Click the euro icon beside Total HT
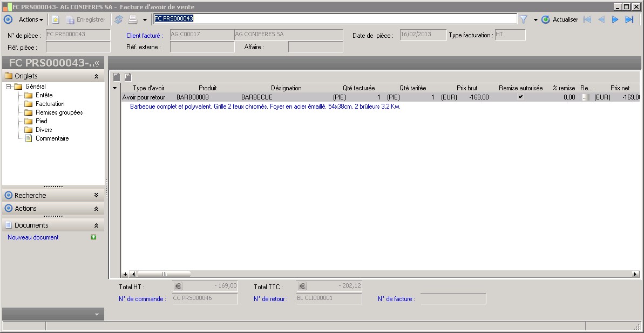Image resolution: width=644 pixels, height=333 pixels. point(178,286)
